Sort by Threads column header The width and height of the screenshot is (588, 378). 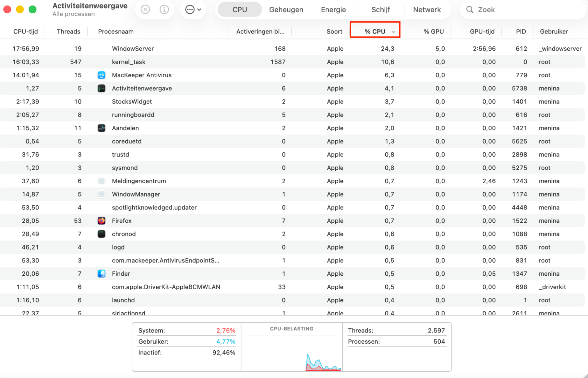[69, 31]
